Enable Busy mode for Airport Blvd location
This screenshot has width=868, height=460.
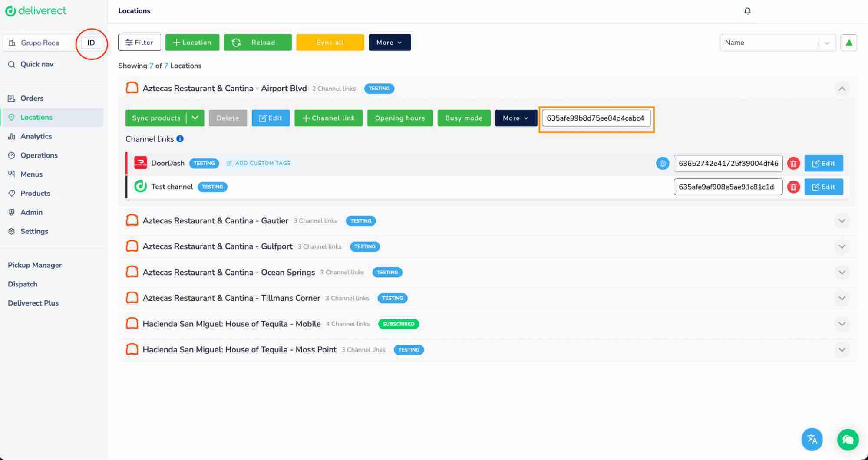pyautogui.click(x=464, y=118)
